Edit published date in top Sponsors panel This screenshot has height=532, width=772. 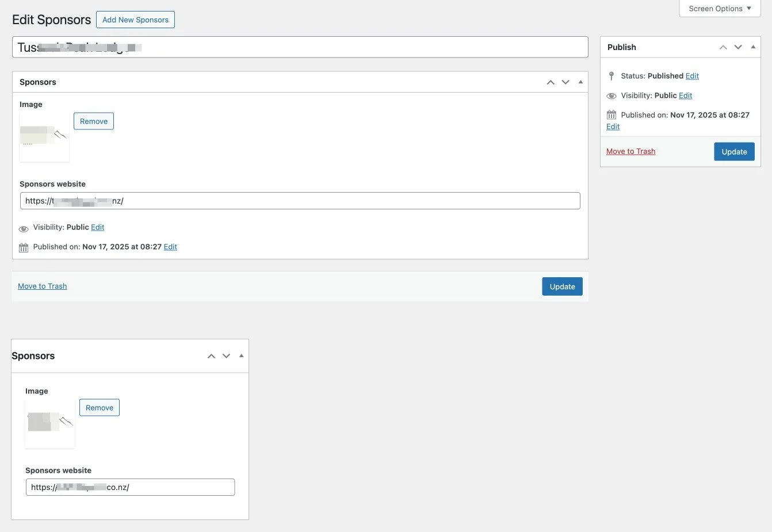click(170, 247)
